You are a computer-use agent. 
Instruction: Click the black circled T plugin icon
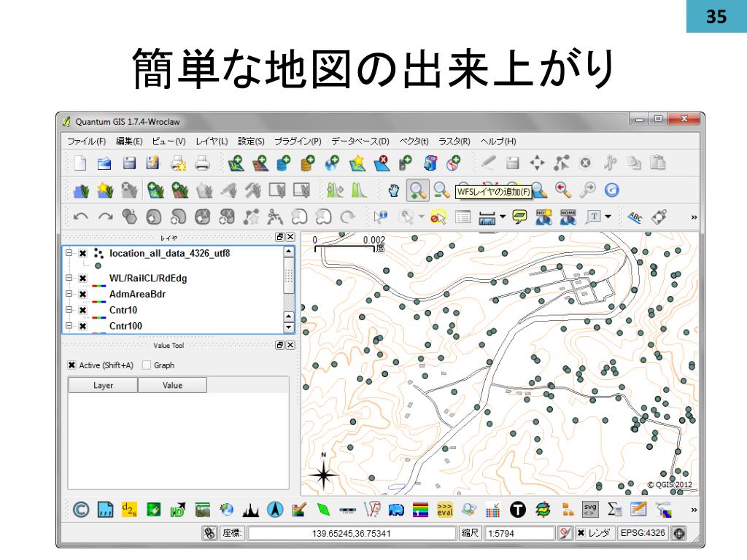(517, 510)
